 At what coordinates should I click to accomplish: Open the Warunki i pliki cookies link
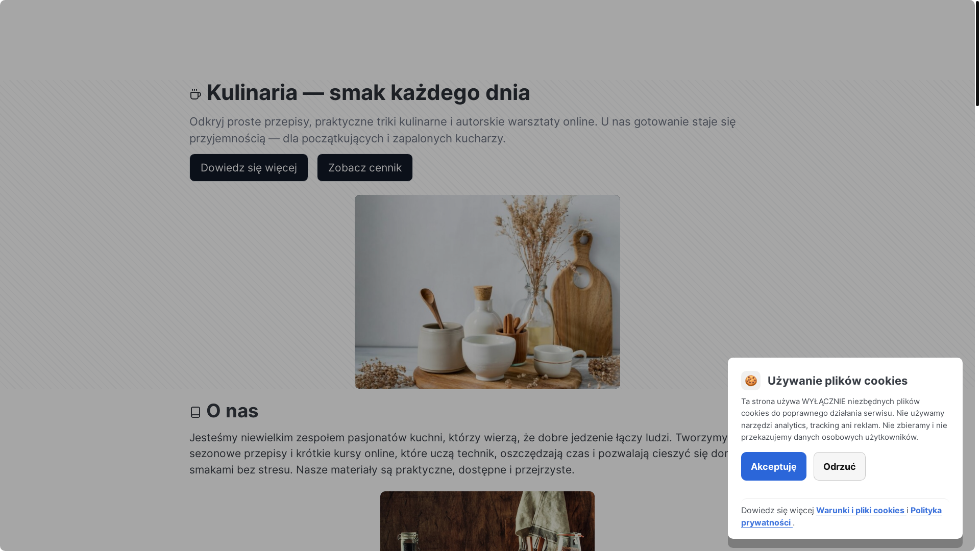click(x=861, y=510)
